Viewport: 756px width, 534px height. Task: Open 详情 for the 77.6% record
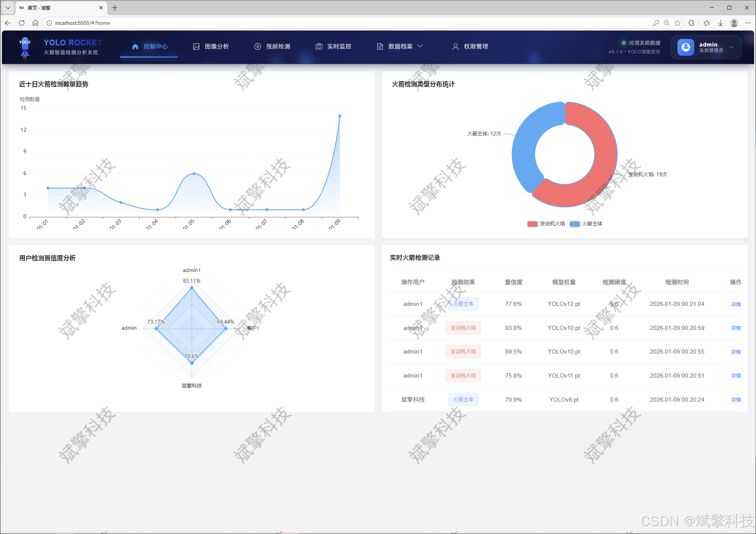[x=735, y=304]
